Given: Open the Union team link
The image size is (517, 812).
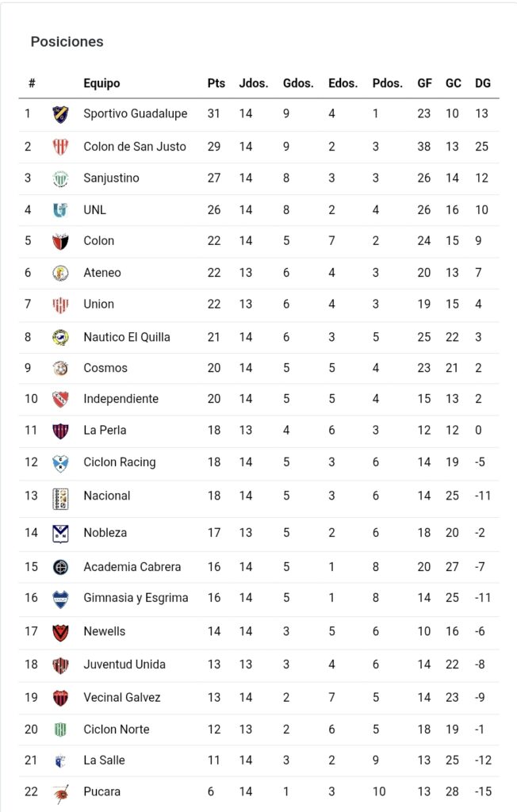Looking at the screenshot, I should (98, 304).
